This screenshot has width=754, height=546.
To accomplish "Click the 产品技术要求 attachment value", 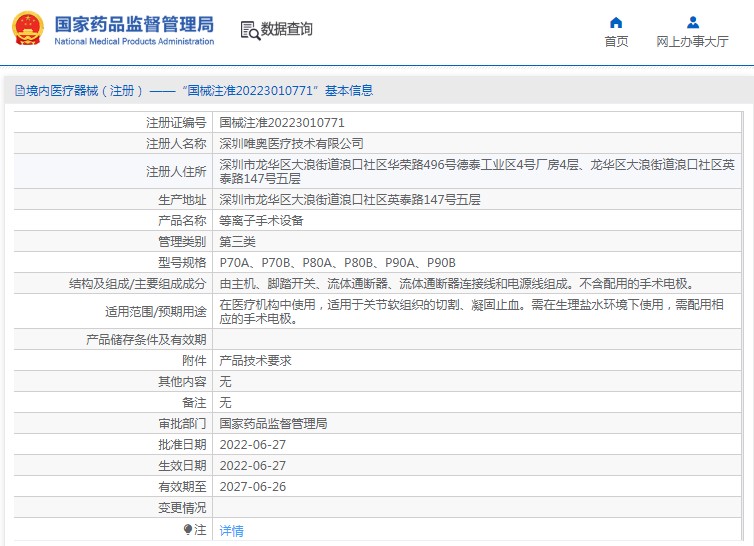I will [x=255, y=360].
